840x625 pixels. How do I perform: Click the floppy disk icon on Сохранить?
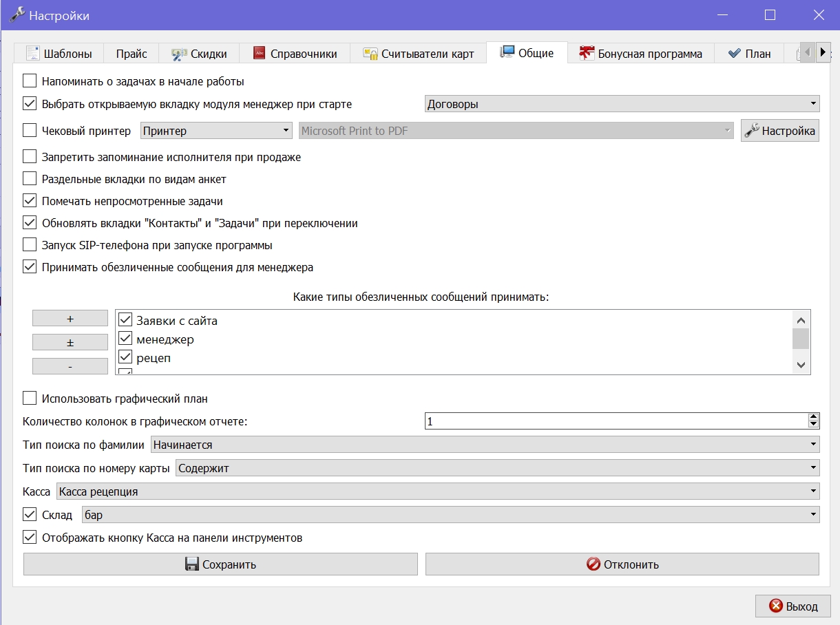pyautogui.click(x=192, y=564)
